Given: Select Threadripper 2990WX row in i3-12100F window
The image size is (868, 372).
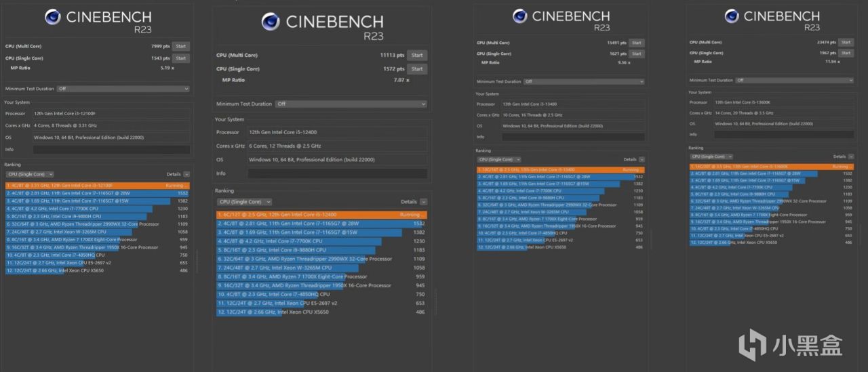Looking at the screenshot, I should point(98,224).
